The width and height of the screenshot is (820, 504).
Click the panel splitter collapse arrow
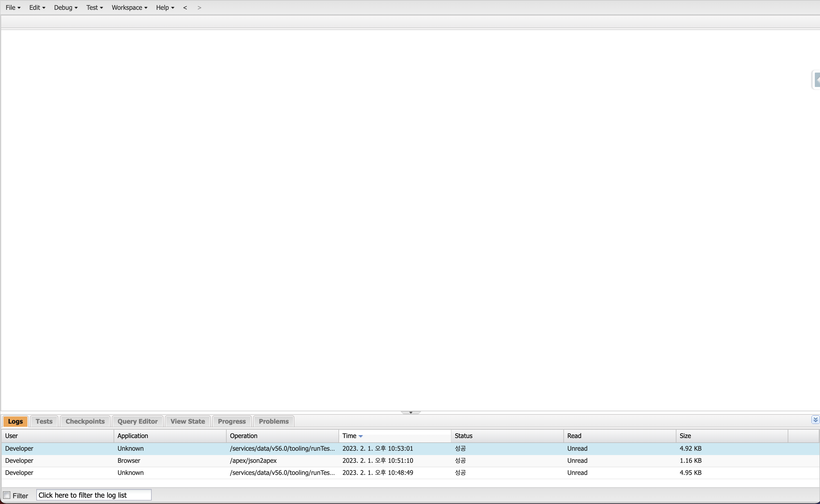pyautogui.click(x=411, y=413)
